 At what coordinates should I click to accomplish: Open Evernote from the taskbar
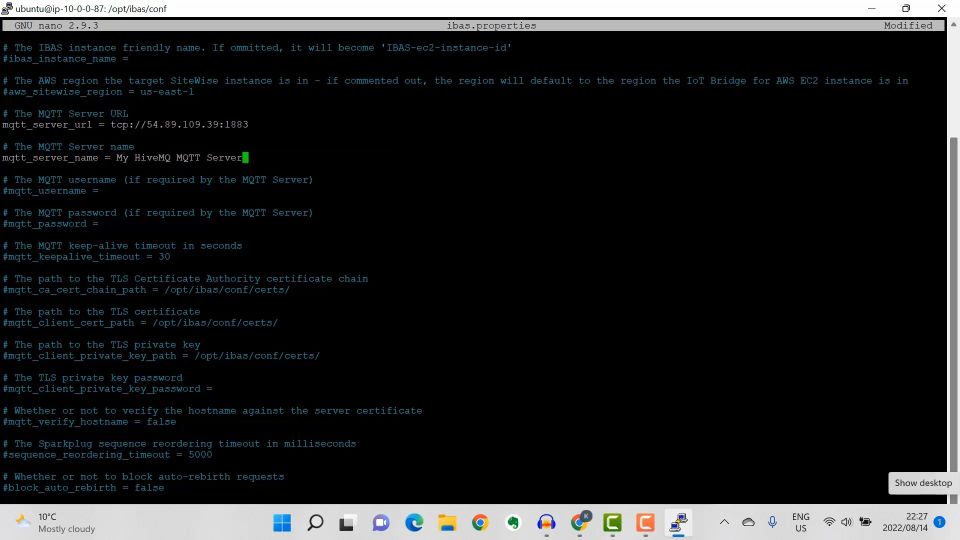513,523
